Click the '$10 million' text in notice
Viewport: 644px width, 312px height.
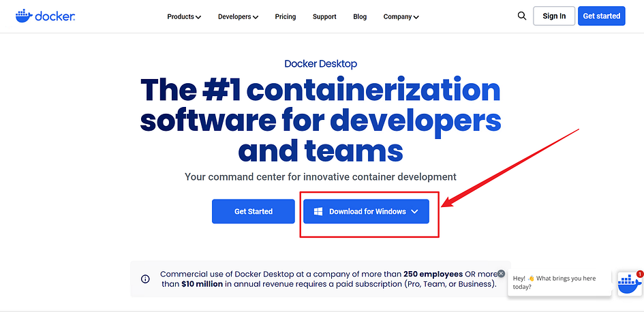[x=202, y=284]
